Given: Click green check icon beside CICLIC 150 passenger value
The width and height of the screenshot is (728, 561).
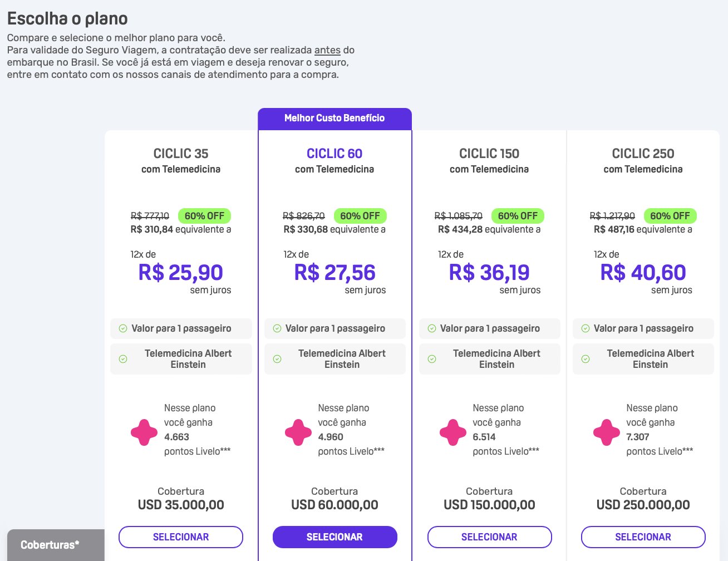Looking at the screenshot, I should coord(432,328).
